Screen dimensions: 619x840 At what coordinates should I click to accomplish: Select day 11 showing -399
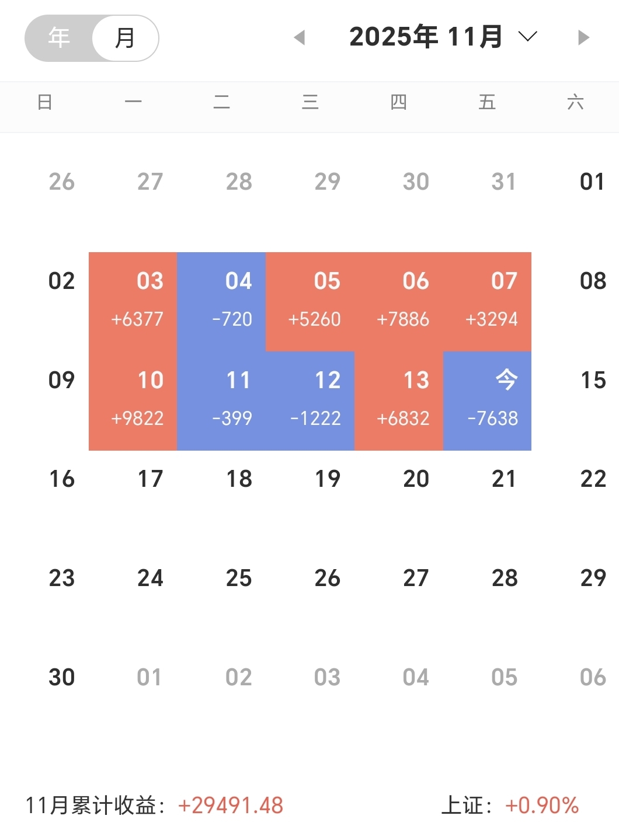pyautogui.click(x=221, y=401)
